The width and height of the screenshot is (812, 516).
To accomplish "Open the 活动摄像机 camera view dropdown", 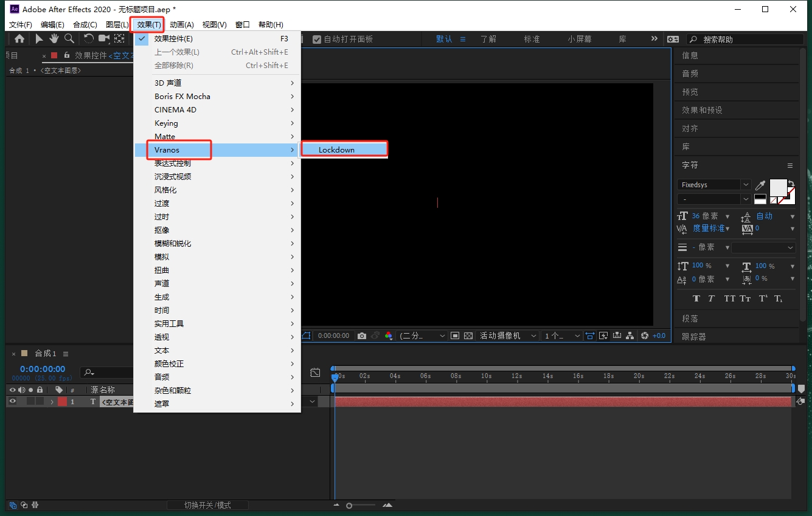I will click(508, 335).
